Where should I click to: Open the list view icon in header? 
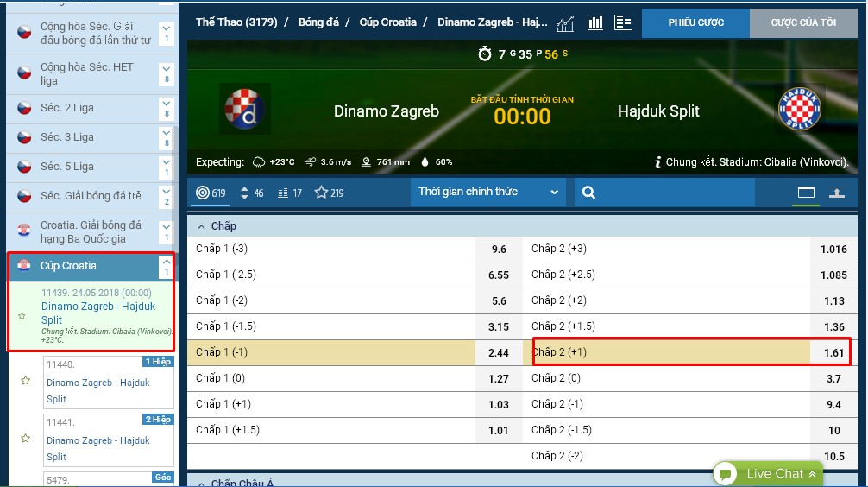623,22
